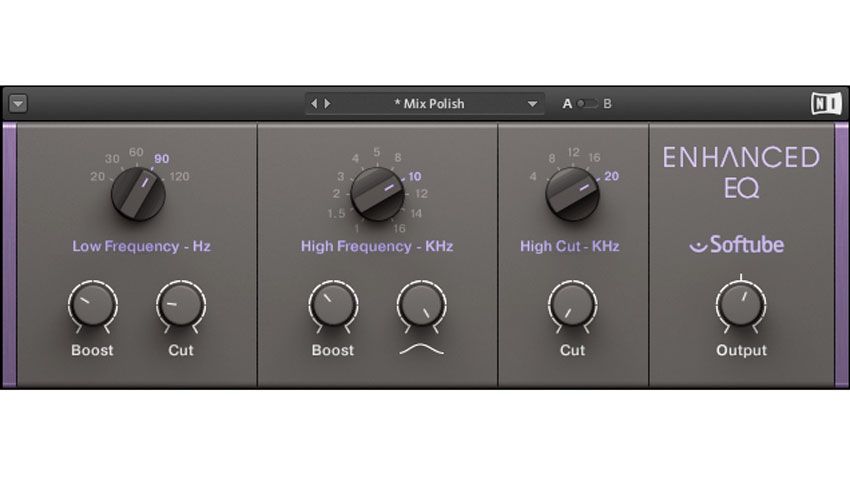Viewport: 850px width, 478px height.
Task: Set low frequency to 90 Hz
Action: point(162,159)
